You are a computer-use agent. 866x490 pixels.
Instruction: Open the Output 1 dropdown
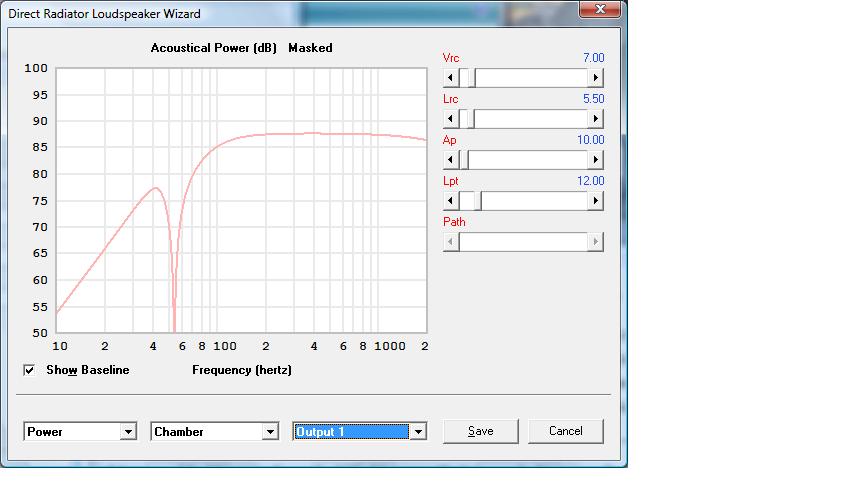pyautogui.click(x=418, y=431)
